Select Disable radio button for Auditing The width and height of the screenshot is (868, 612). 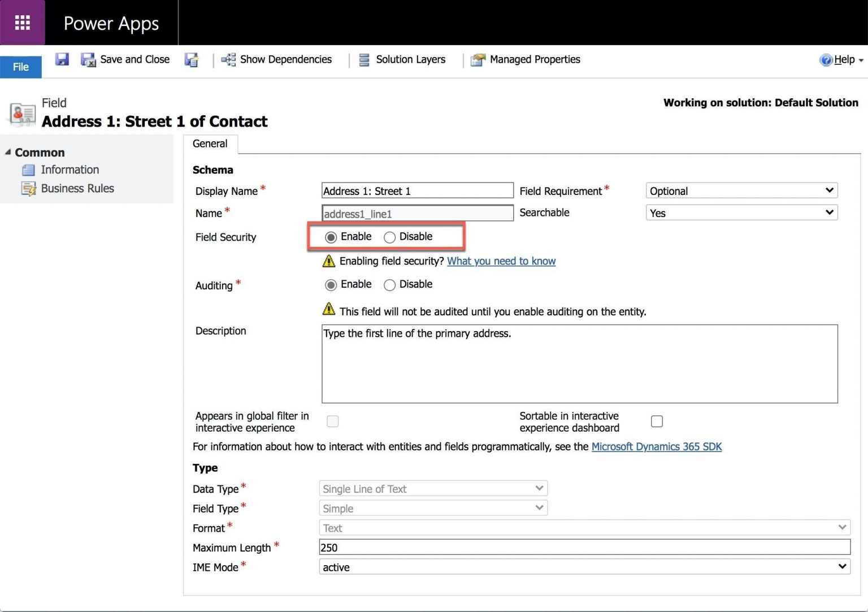point(389,285)
